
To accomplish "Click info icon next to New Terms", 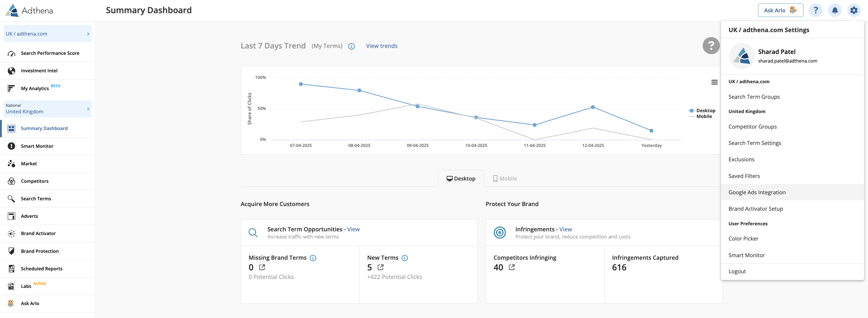I will [x=405, y=258].
